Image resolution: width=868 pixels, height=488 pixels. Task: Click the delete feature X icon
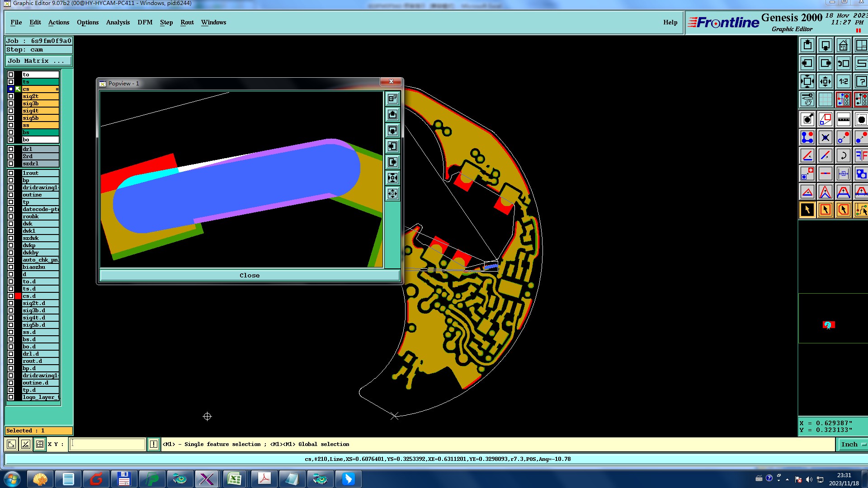(826, 138)
